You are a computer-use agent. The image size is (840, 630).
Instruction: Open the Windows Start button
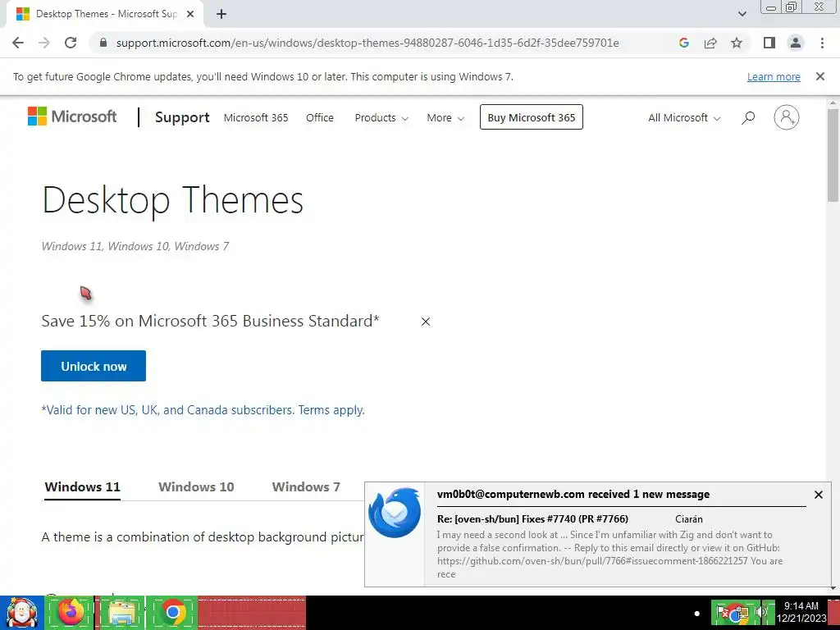coord(21,612)
